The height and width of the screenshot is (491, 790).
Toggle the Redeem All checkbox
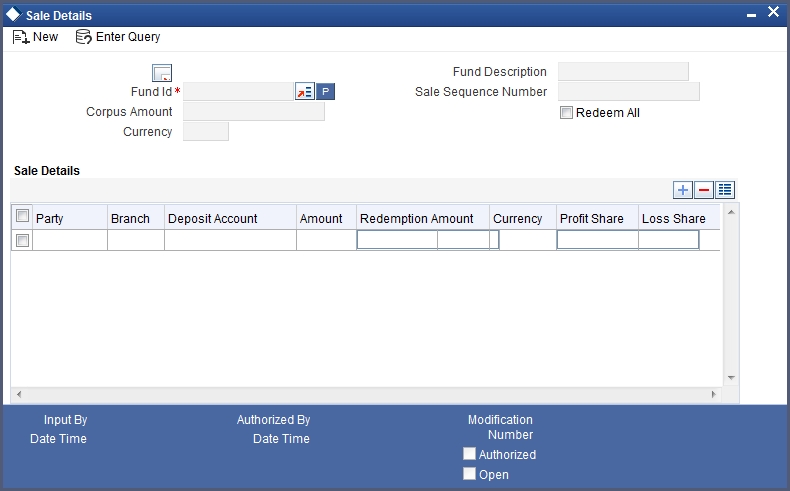[566, 113]
